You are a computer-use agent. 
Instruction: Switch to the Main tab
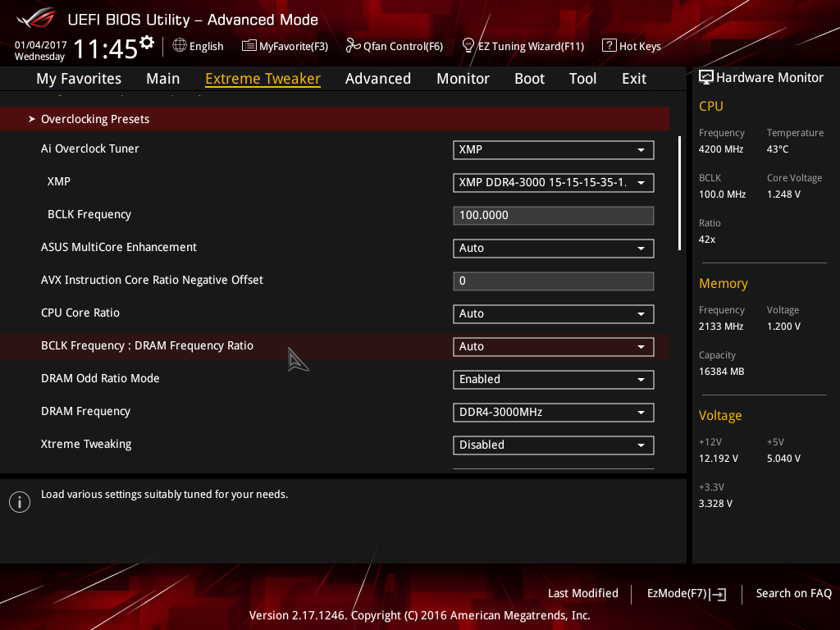[x=163, y=79]
